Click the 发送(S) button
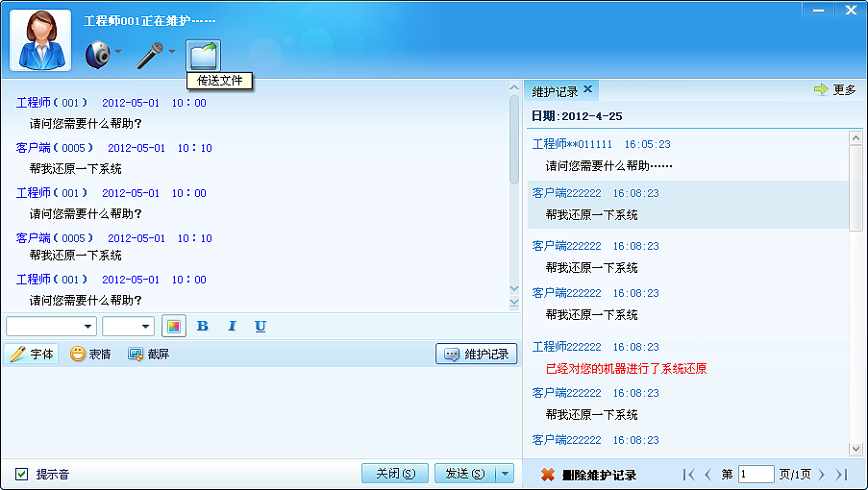This screenshot has width=868, height=490. pyautogui.click(x=465, y=474)
